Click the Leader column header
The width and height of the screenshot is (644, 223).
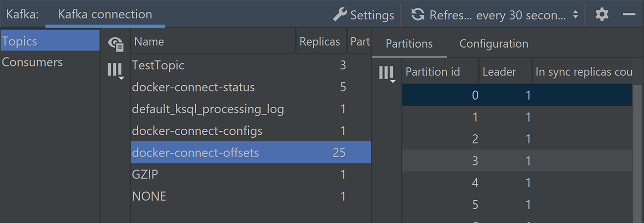tap(505, 72)
